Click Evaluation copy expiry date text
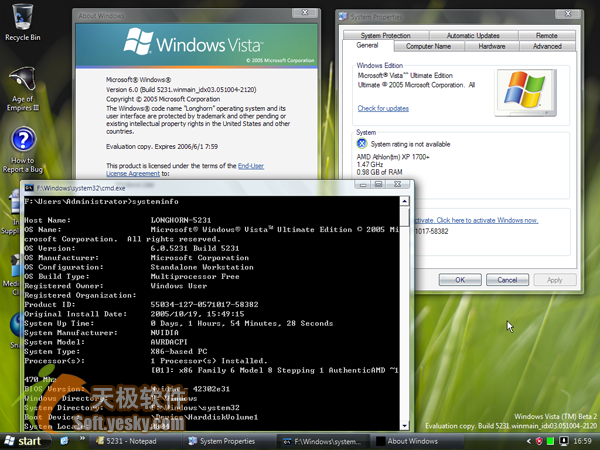The image size is (600, 450). click(162, 147)
